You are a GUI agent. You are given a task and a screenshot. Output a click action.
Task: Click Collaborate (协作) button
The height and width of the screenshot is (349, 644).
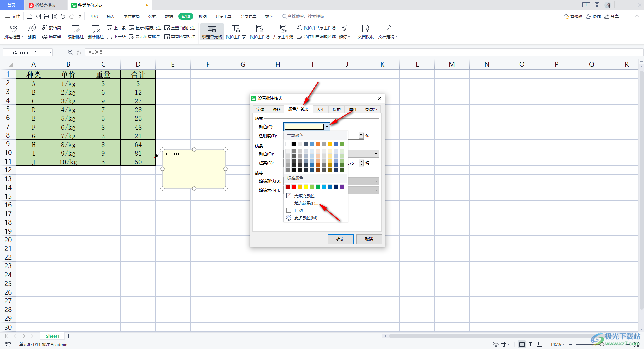[x=594, y=16]
